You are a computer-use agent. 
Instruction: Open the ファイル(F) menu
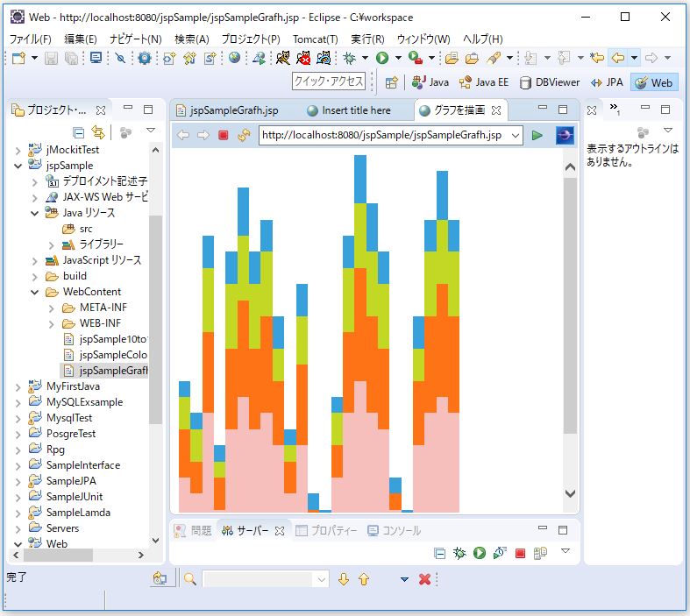point(31,39)
